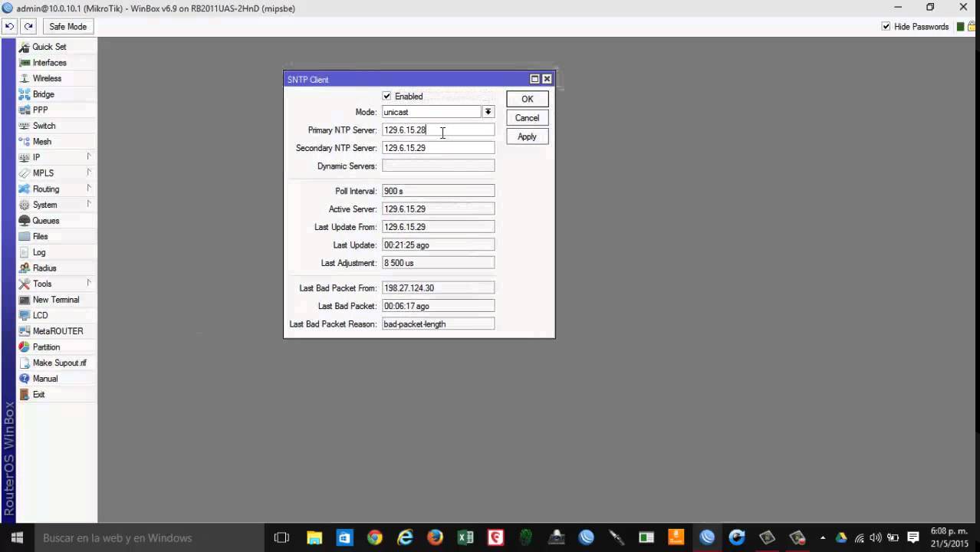Image resolution: width=980 pixels, height=552 pixels.
Task: Click the Undo arrow icon
Action: (x=9, y=26)
